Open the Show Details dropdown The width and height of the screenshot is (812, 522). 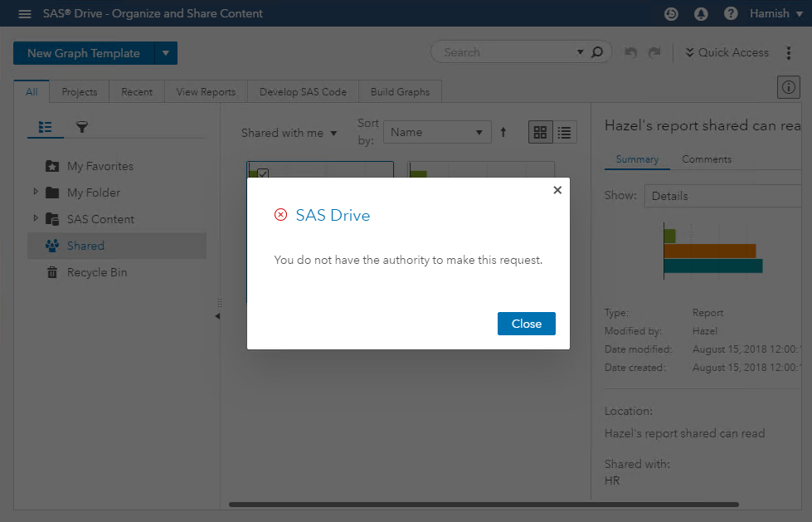(725, 196)
